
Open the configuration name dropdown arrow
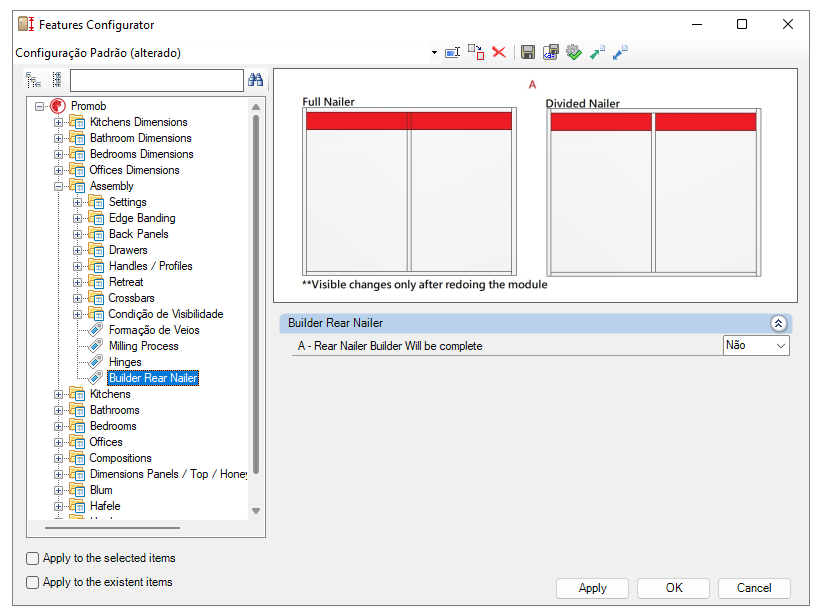(x=434, y=53)
